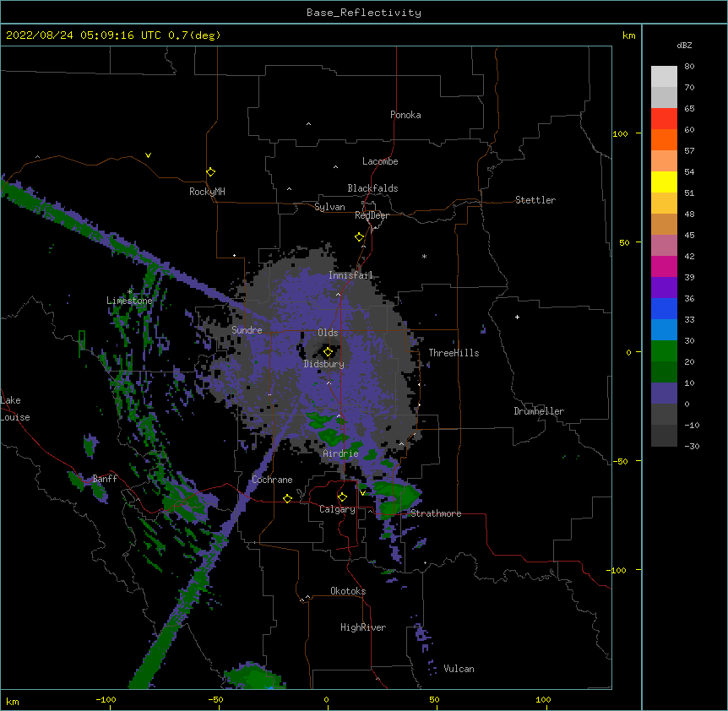Click the RockyMH map label
The width and height of the screenshot is (728, 711).
coord(207,192)
